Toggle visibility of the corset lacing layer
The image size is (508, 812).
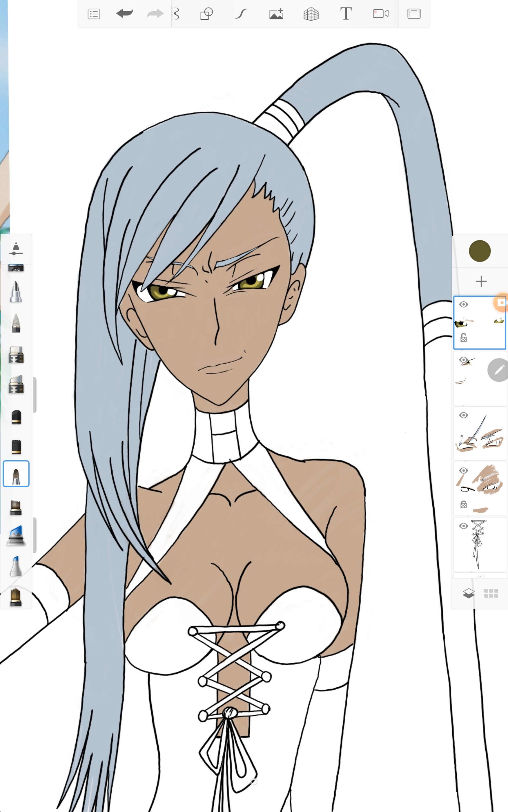click(464, 526)
